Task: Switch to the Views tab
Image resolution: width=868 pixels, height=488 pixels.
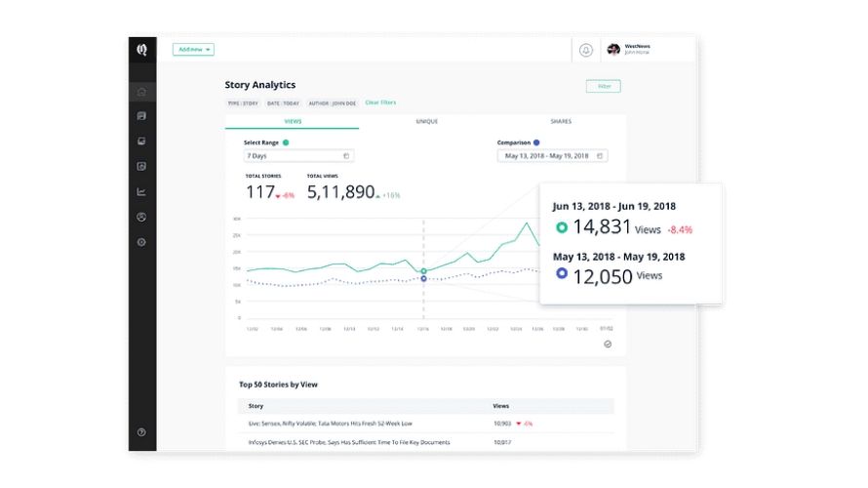Action: pyautogui.click(x=293, y=121)
